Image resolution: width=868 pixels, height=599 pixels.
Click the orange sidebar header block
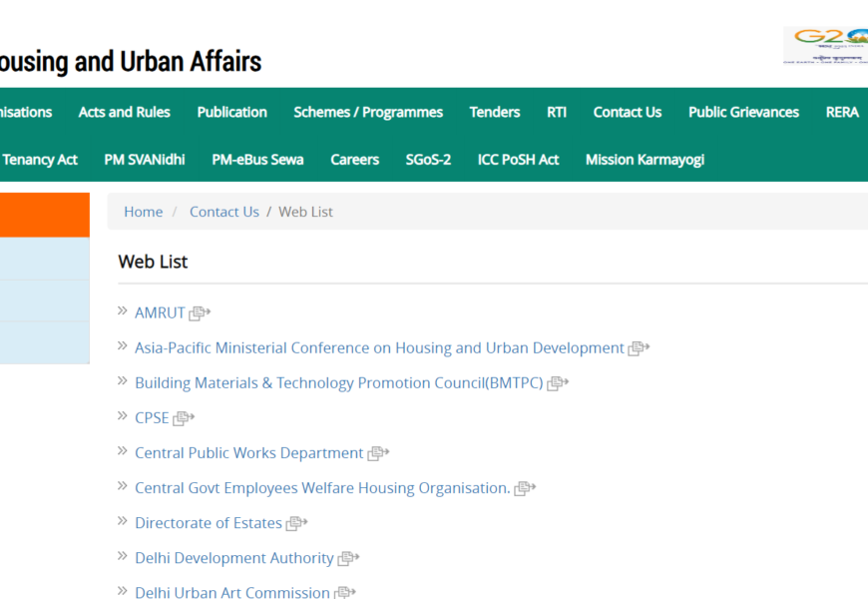(x=45, y=215)
